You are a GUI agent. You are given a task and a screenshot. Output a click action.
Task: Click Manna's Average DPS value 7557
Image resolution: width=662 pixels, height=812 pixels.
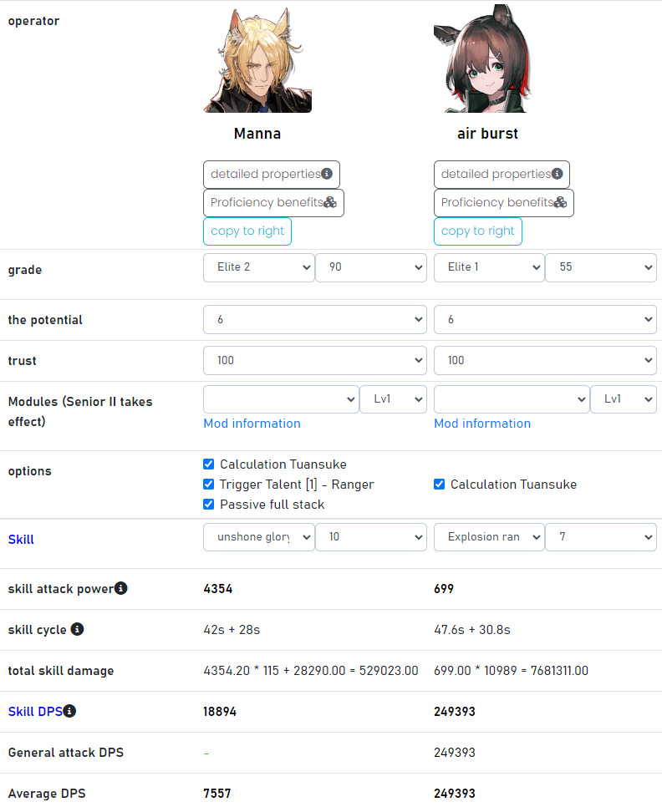point(217,794)
